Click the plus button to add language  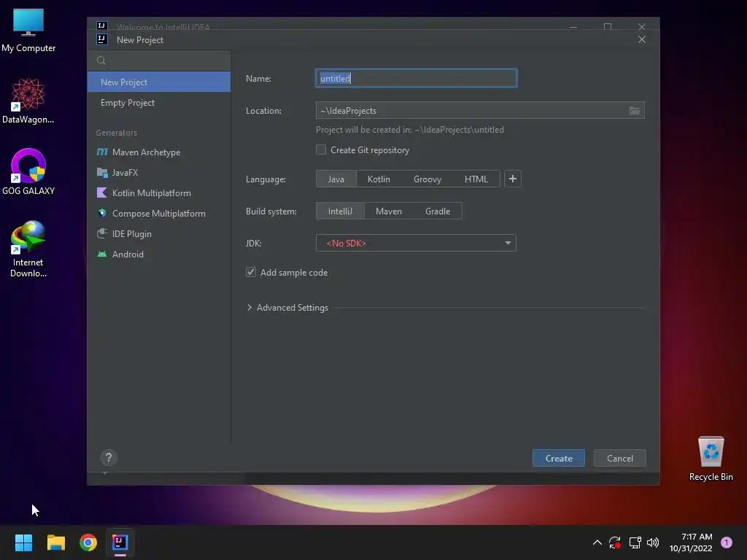(x=513, y=179)
